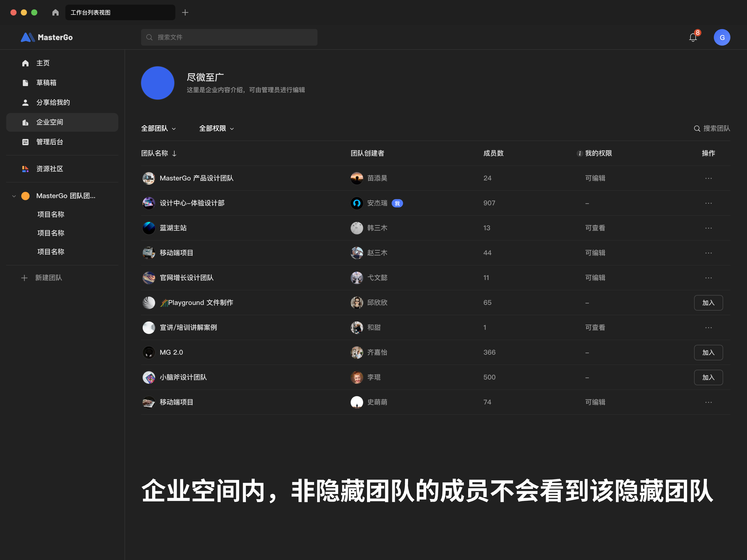Click the 草稿箱 drafts file icon
Screen dimensions: 747x560
pos(25,83)
